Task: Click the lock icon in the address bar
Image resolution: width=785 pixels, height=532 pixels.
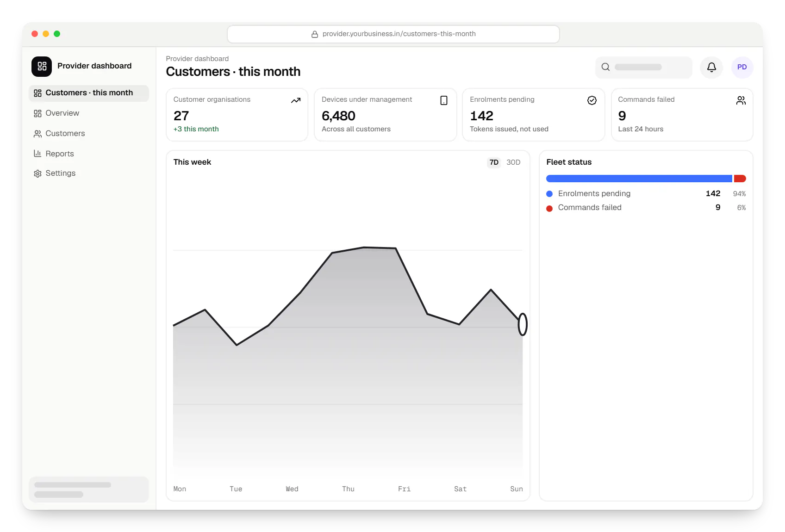Action: tap(315, 34)
